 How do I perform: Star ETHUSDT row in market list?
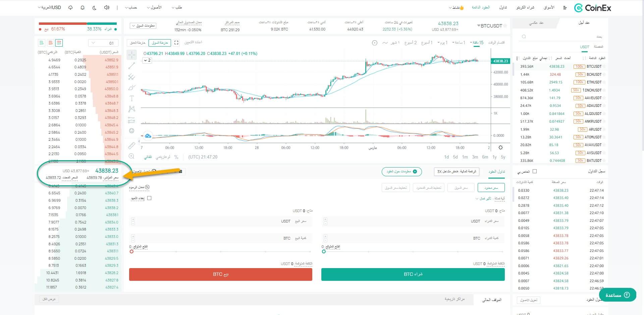click(605, 82)
